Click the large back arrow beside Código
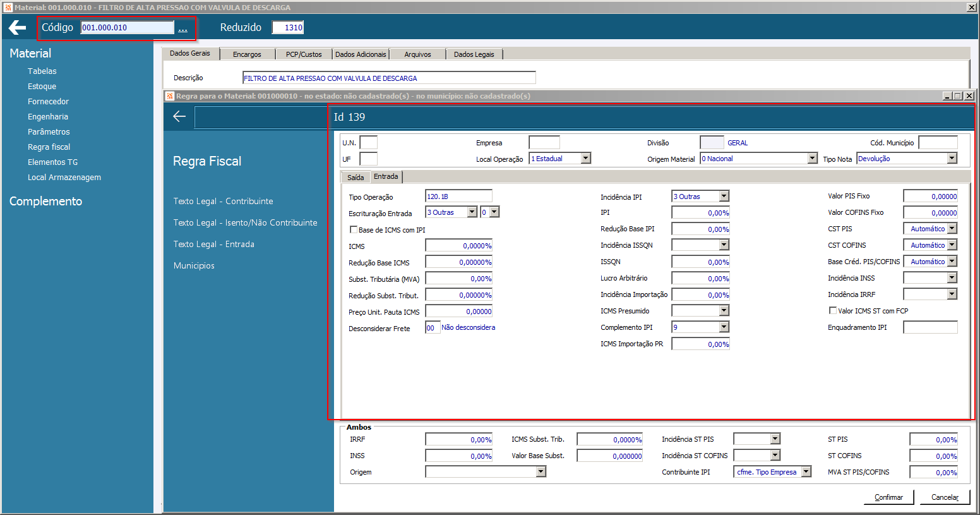Viewport: 980px width, 515px height. [17, 27]
